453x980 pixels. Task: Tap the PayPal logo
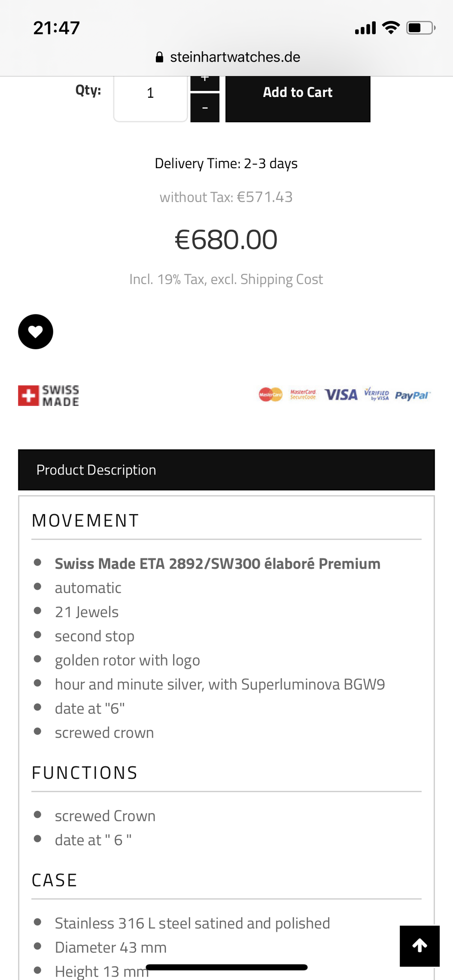[412, 395]
